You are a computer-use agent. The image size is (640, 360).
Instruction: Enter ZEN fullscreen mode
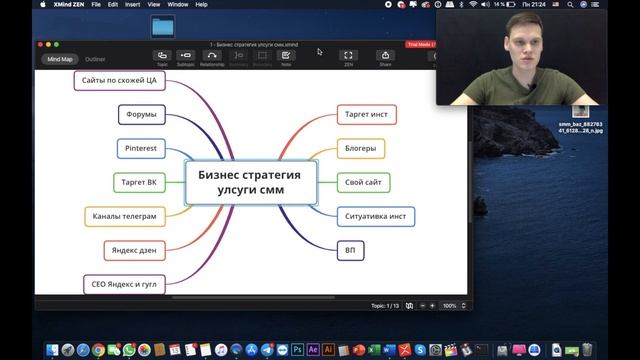pos(348,56)
